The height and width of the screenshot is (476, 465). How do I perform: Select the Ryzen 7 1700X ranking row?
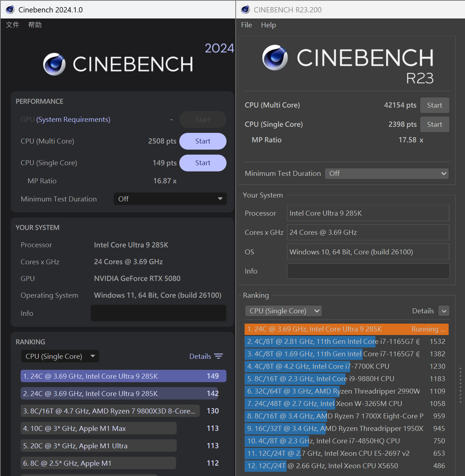tap(347, 416)
